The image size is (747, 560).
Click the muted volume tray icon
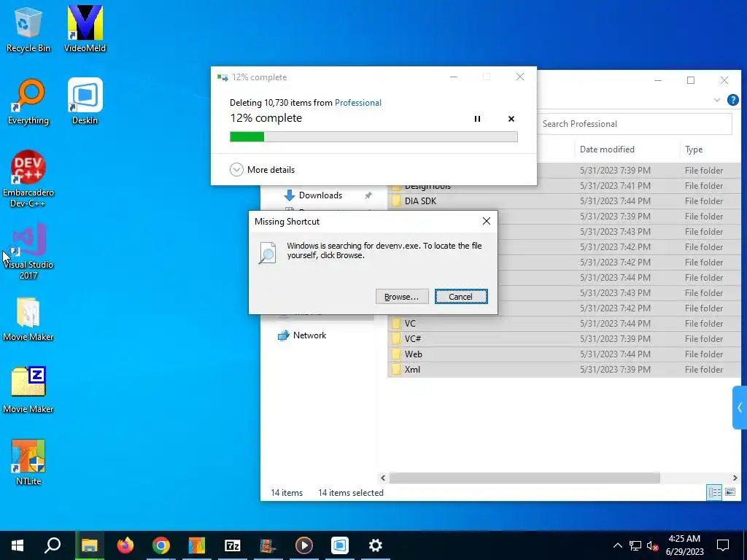click(652, 545)
